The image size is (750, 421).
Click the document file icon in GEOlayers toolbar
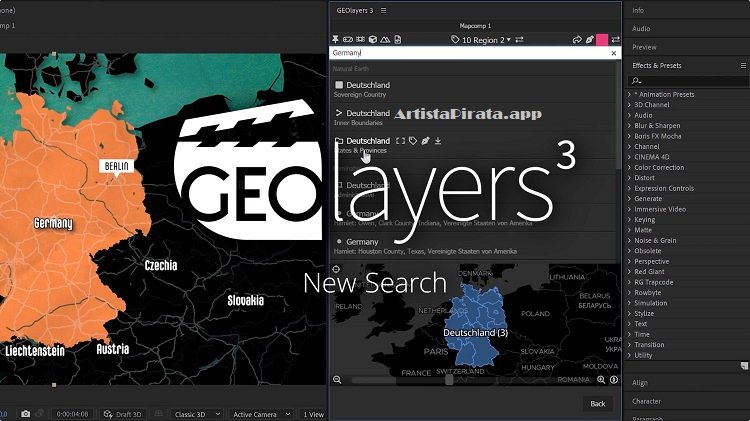pos(397,39)
